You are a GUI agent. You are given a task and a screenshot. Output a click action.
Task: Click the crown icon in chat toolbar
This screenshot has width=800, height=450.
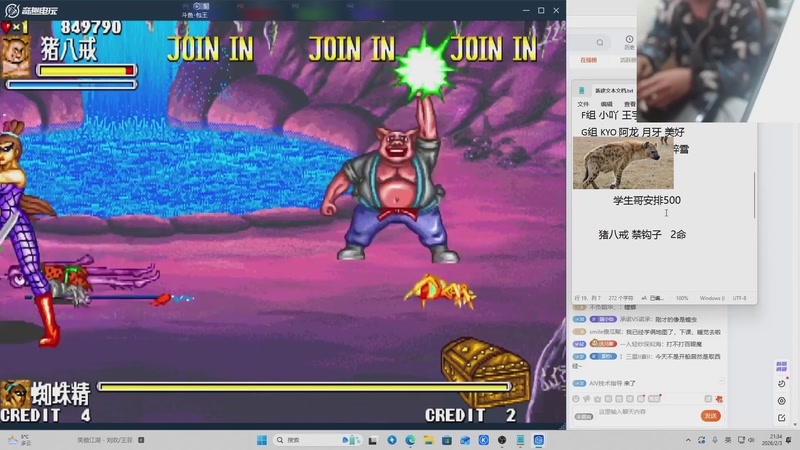coord(597,398)
